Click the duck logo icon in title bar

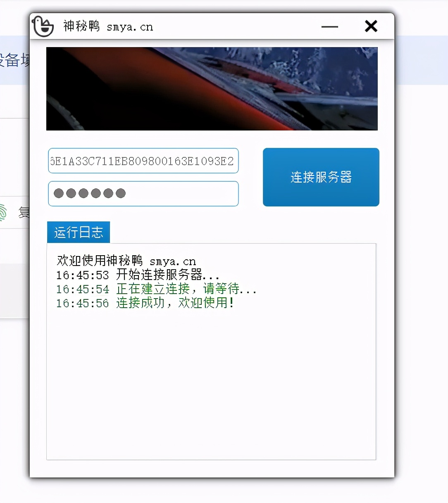coord(43,26)
